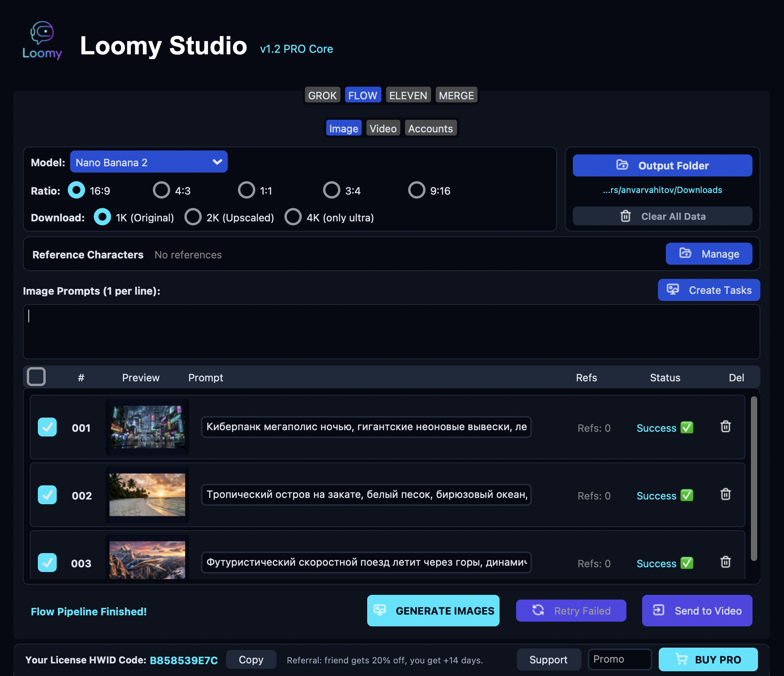
Task: Delete task 002 with its trash icon
Action: pos(726,495)
